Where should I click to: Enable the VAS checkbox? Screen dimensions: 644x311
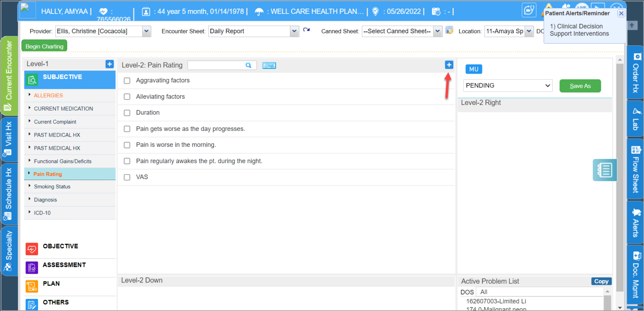pos(127,177)
